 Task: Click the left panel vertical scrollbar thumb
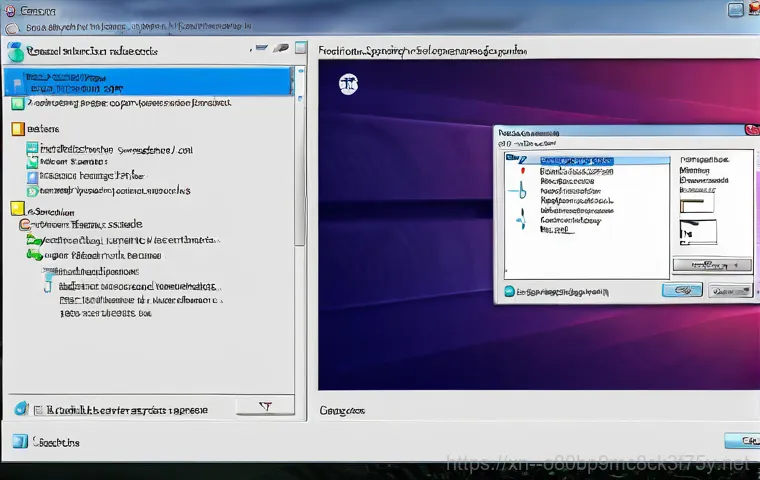(300, 170)
